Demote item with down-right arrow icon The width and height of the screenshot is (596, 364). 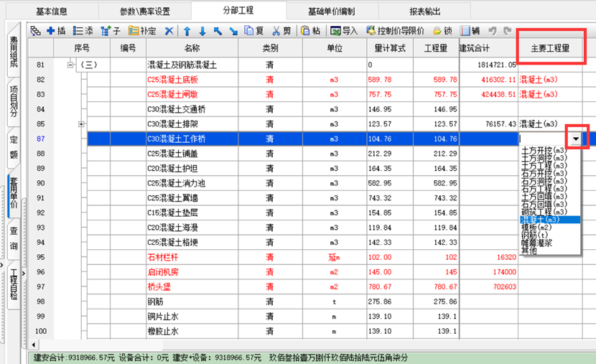point(233,31)
